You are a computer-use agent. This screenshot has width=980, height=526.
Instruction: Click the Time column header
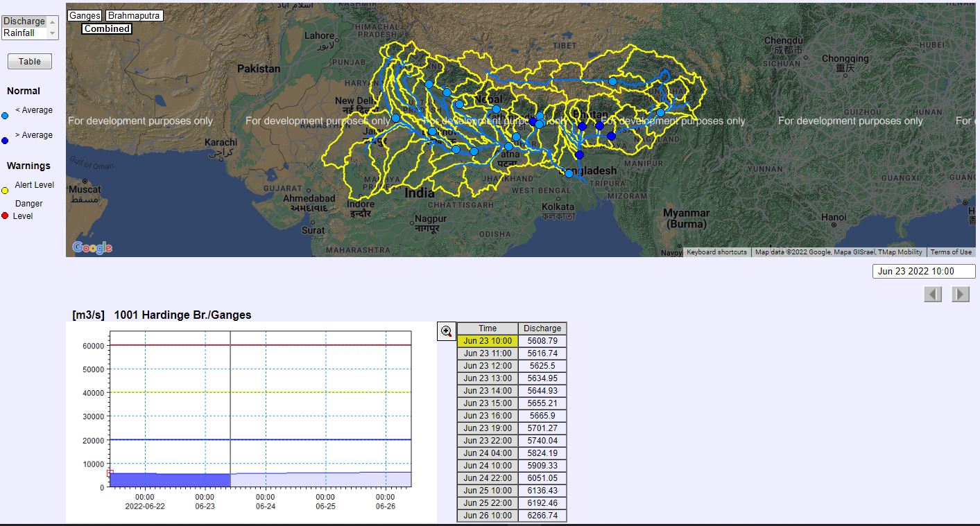[x=488, y=328]
